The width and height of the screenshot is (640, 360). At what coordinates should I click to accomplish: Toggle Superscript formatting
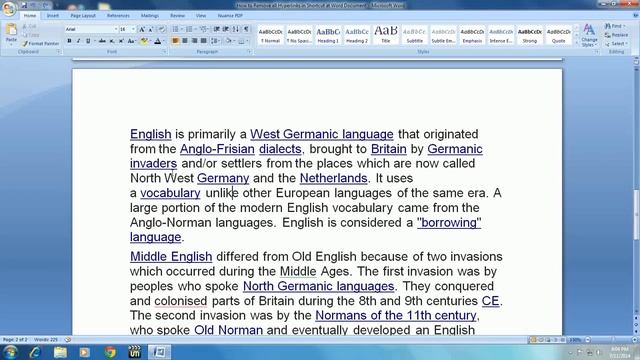coord(121,41)
